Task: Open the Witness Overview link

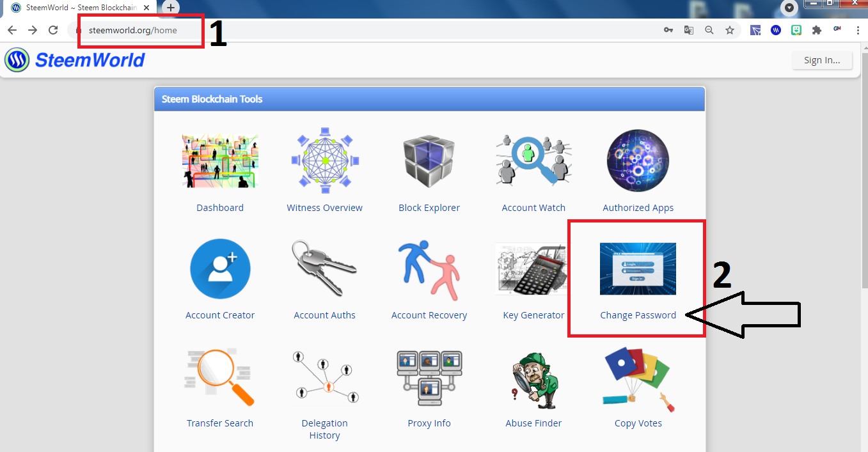Action: [325, 208]
